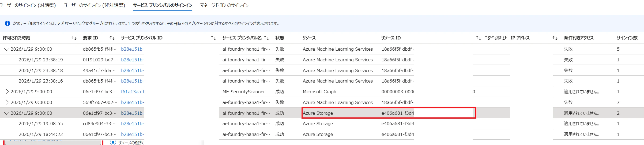Sort by 許可された時刻 column arrows
This screenshot has width=644, height=145.
click(x=74, y=38)
